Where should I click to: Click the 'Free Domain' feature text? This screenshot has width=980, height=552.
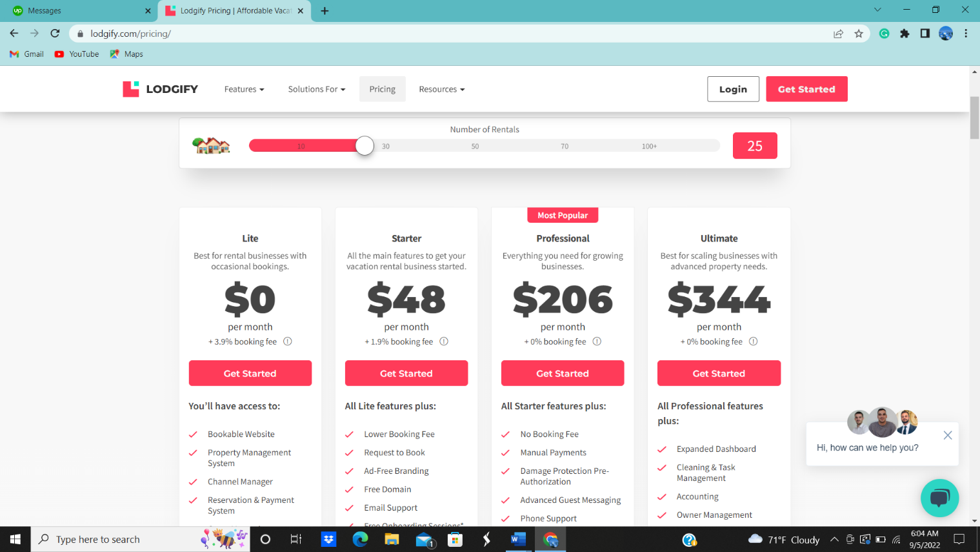(x=387, y=489)
